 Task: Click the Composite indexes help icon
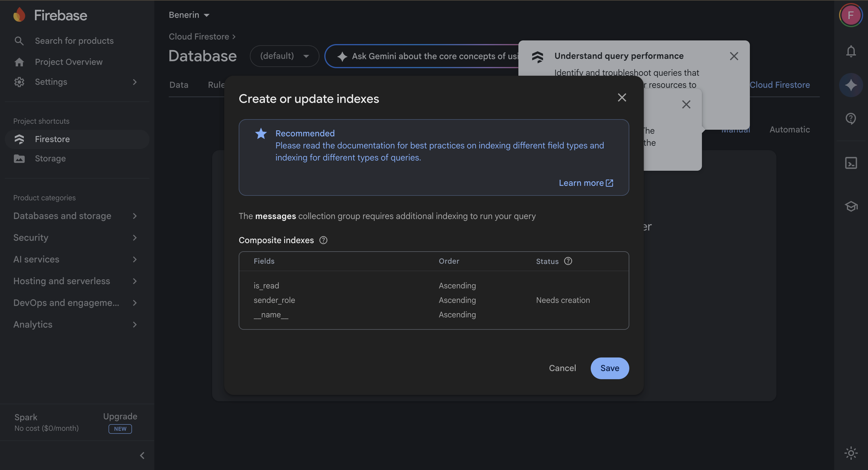point(323,240)
